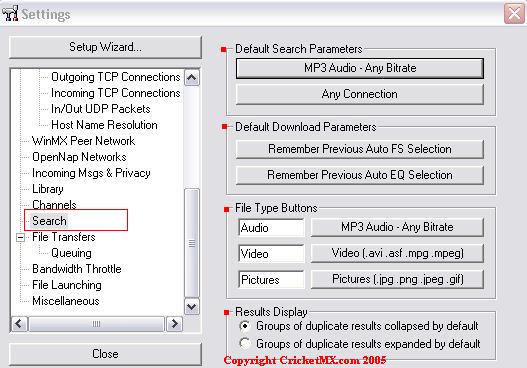Open Miscellaneous settings
Image resolution: width=527 pixels, height=368 pixels.
[x=66, y=301]
